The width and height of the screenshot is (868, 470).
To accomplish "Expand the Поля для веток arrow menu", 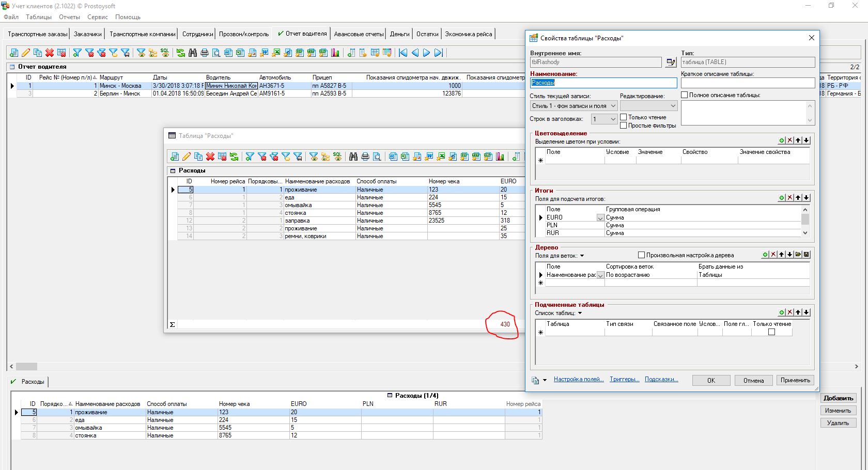I will click(582, 256).
